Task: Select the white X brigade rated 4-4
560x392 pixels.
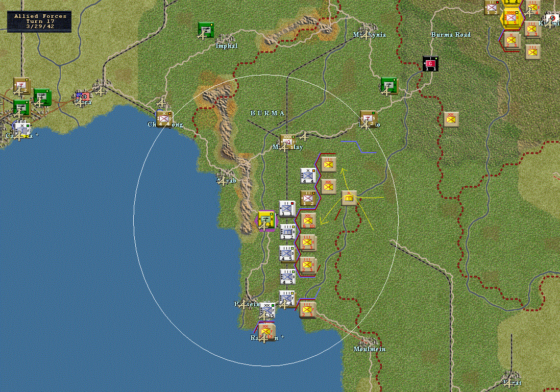Action: (x=308, y=176)
